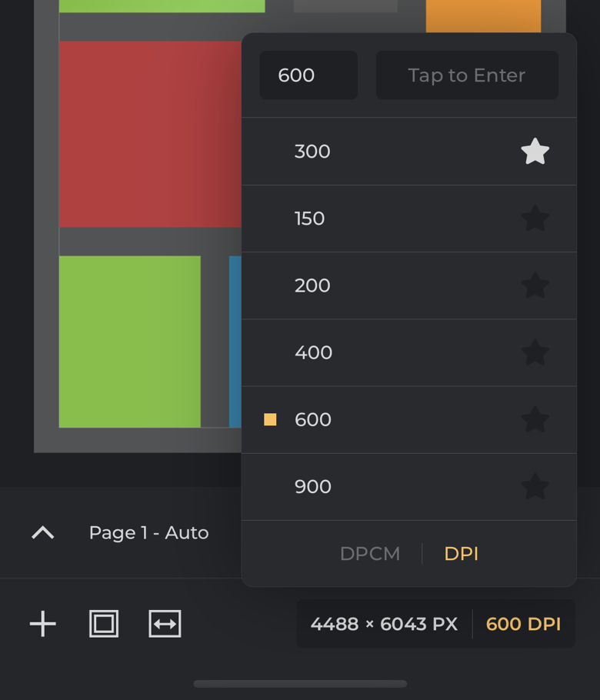The height and width of the screenshot is (700, 600).
Task: Expand the page panel with chevron
Action: tap(43, 532)
